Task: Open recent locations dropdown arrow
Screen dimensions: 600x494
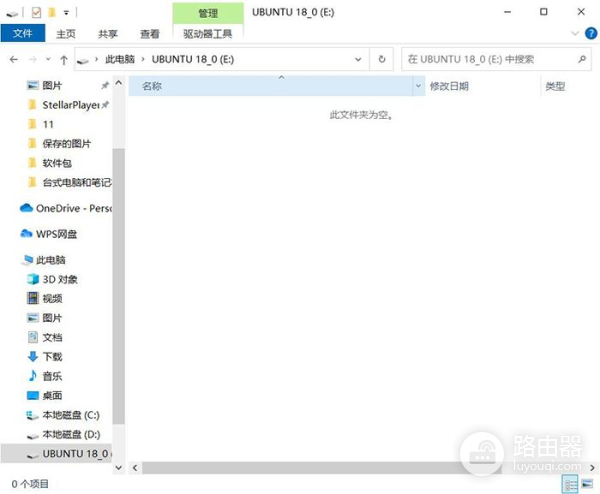Action: tap(48, 59)
